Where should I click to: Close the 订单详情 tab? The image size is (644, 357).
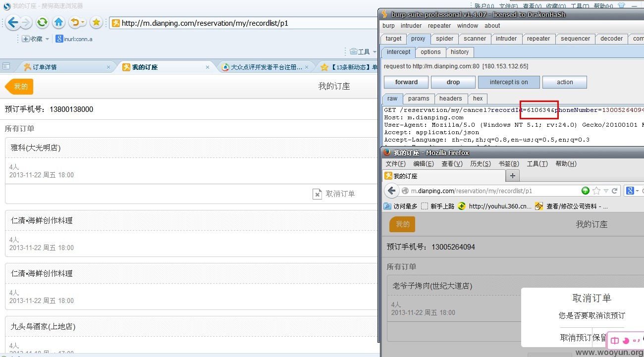[x=108, y=67]
